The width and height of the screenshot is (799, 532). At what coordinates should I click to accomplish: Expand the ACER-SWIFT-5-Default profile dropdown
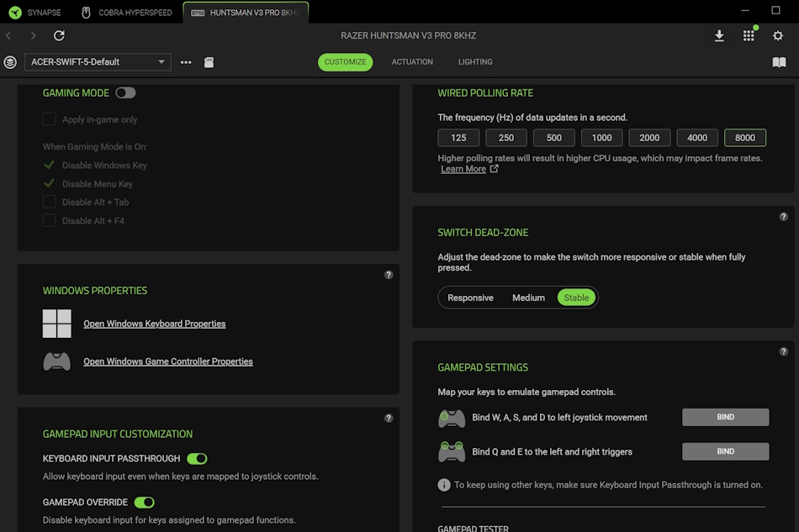click(x=98, y=62)
